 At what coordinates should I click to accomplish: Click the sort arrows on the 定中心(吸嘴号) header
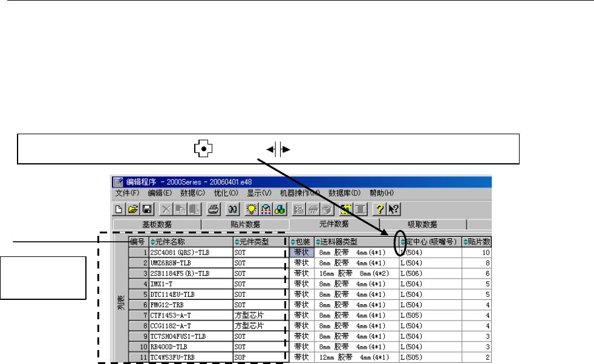[403, 242]
